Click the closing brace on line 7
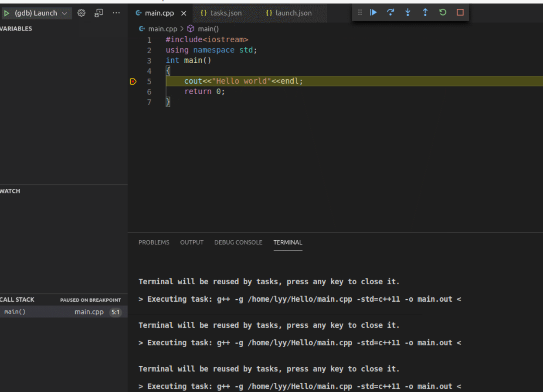 pos(168,102)
